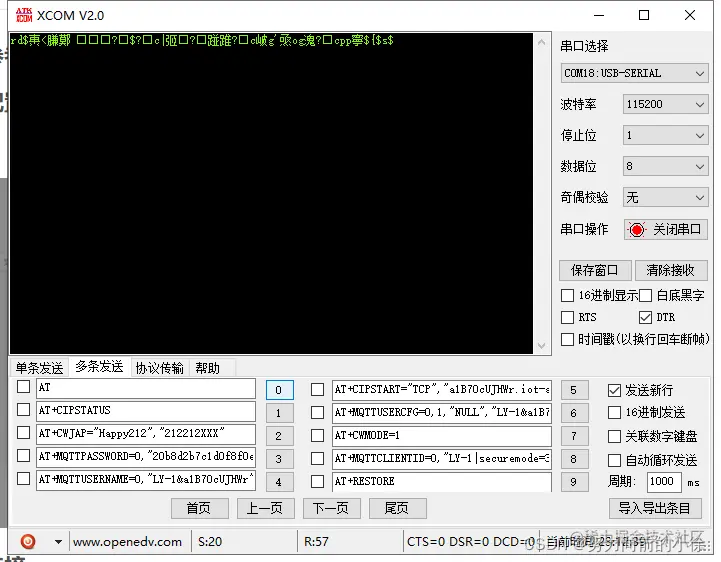Viewport: 721px width, 562px height.
Task: Uncheck the DTR checkbox
Action: [x=646, y=317]
